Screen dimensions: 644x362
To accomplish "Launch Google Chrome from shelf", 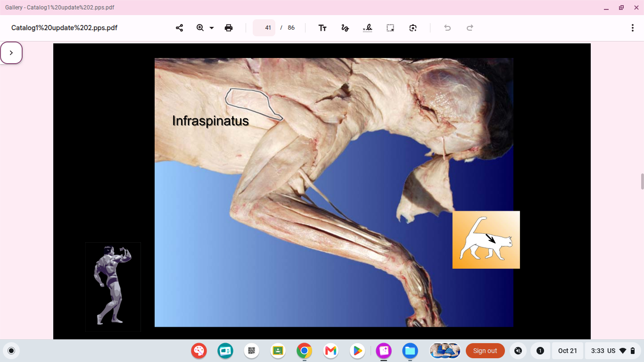I will [x=305, y=351].
